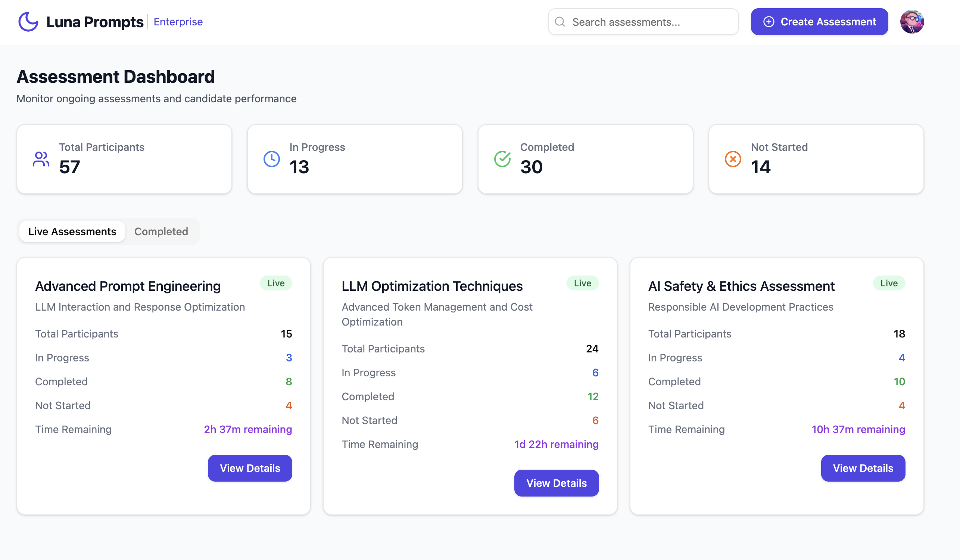The width and height of the screenshot is (960, 560).
Task: Click inside the Search assessments field
Action: 643,22
